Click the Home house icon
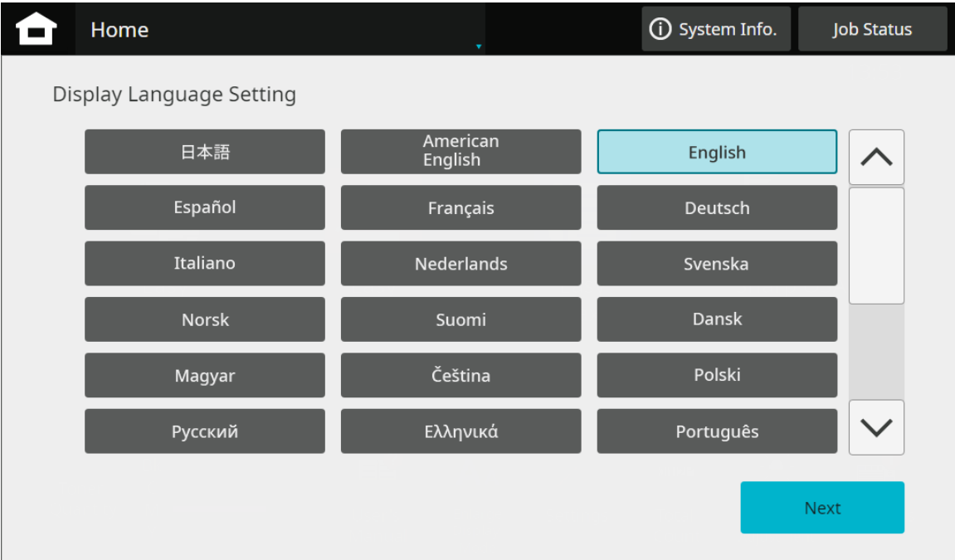955x560 pixels. [37, 30]
